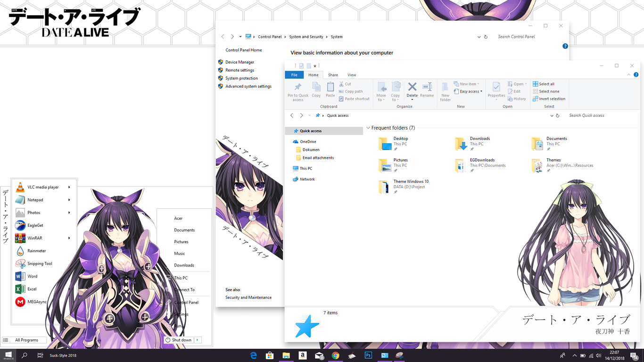Click the Windows Start button
Screen dimensions: 644x362
click(8, 355)
